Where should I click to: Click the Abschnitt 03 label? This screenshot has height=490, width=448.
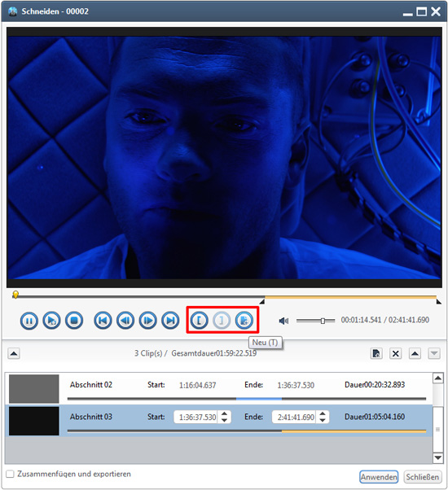click(x=91, y=417)
